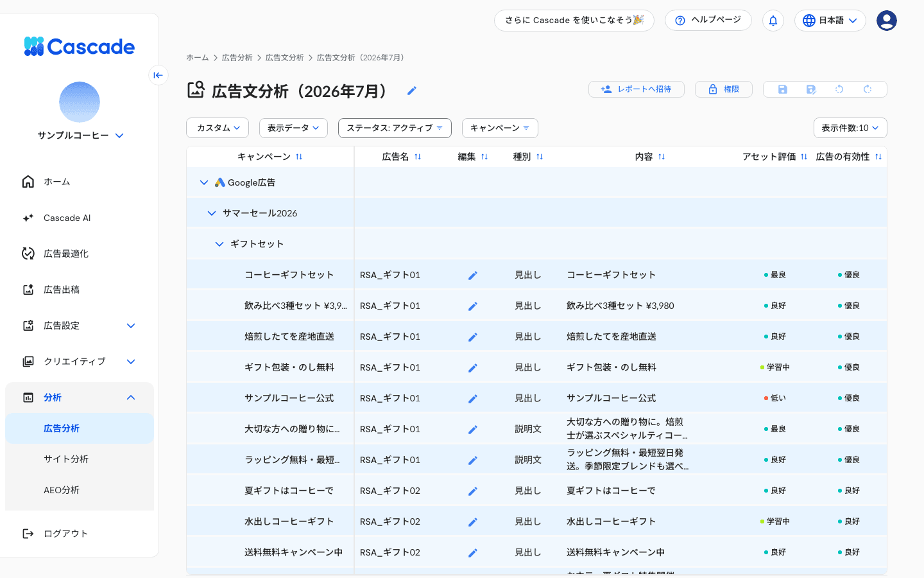Click the レポートへ招待 button
Viewport: 924px width, 578px height.
click(637, 89)
